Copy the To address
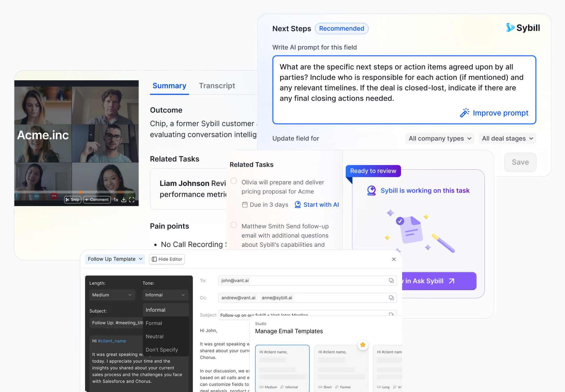This screenshot has height=392, width=565. pos(391,281)
